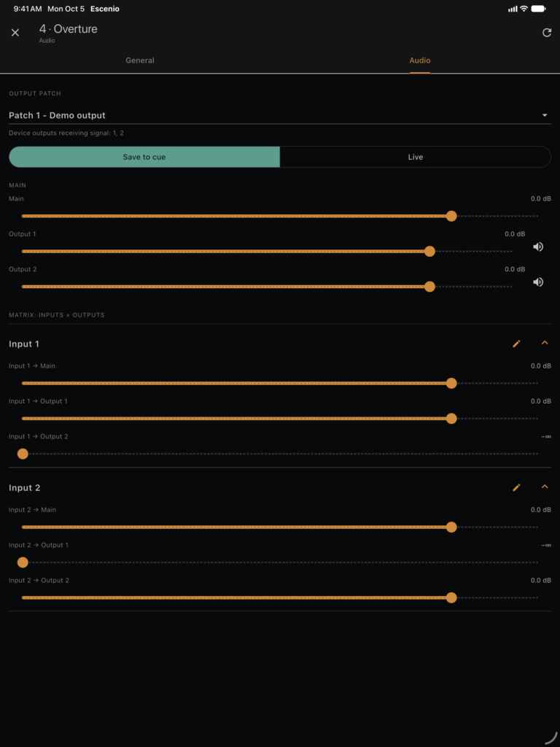Click the '4 · Overture' title
The width and height of the screenshot is (560, 747).
(68, 29)
